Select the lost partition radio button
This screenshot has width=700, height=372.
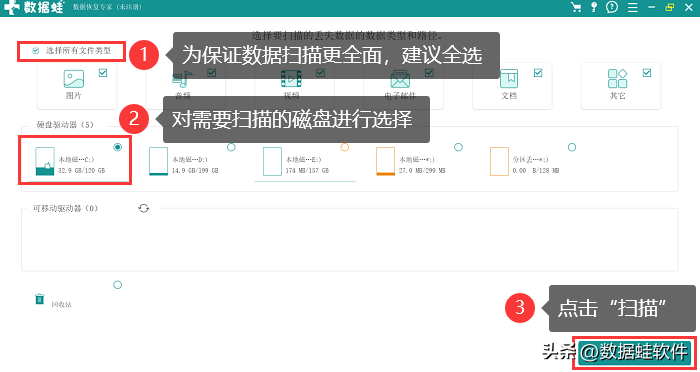click(x=572, y=147)
